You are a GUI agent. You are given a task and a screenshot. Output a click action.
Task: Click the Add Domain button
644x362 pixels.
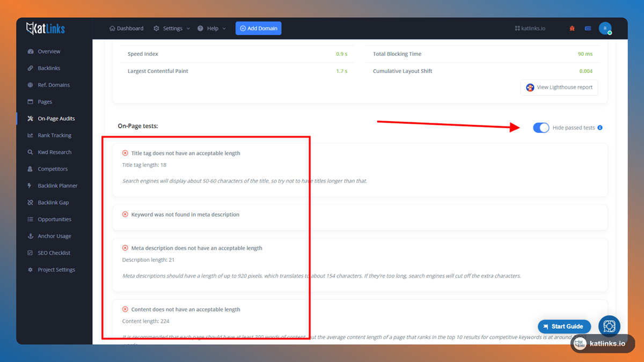pyautogui.click(x=258, y=28)
